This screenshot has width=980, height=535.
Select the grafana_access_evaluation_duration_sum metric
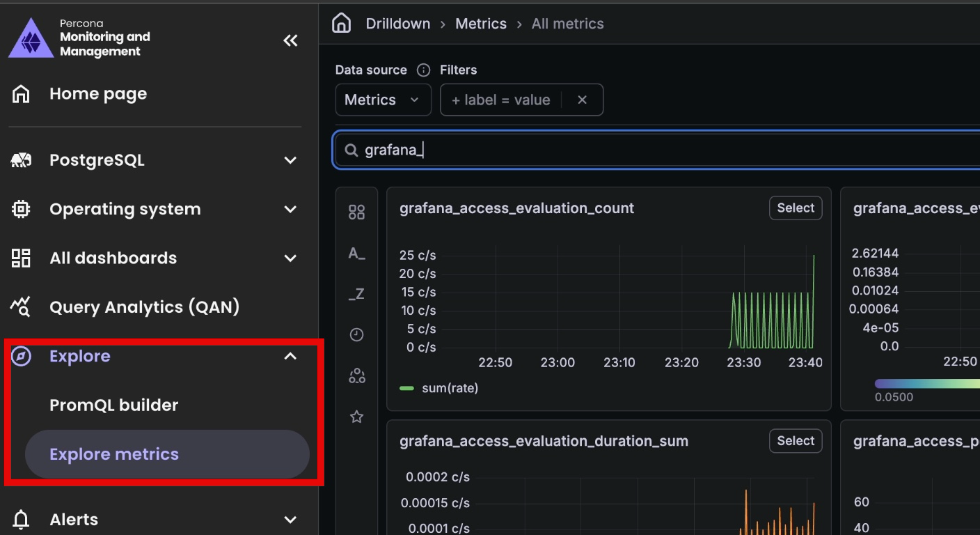coord(796,440)
